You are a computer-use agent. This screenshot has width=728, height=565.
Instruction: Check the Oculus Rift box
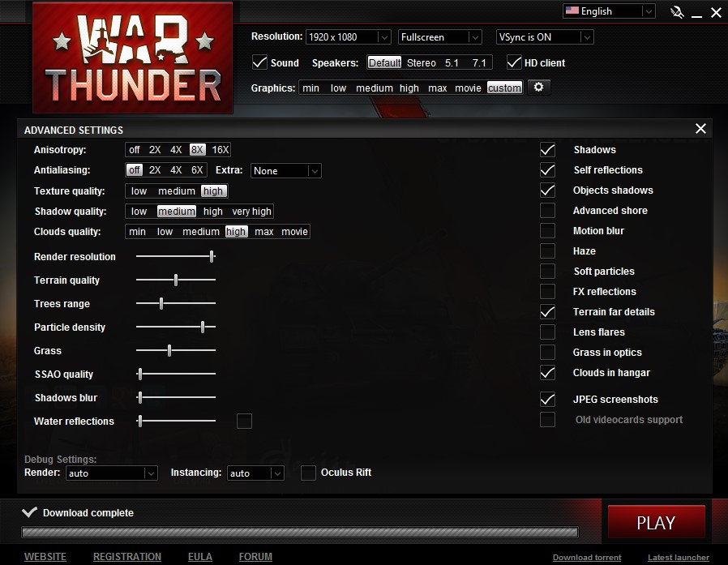tap(308, 473)
